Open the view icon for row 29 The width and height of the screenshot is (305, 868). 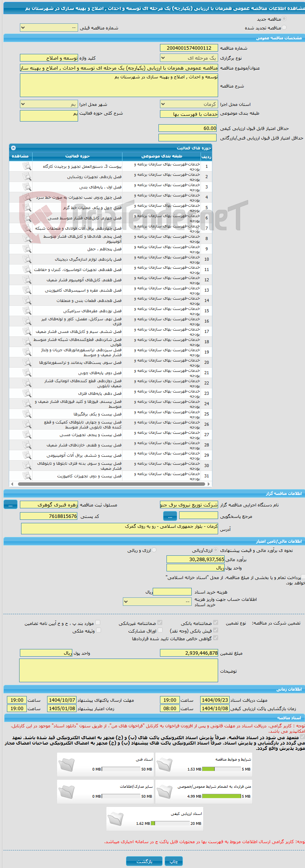click(x=26, y=455)
